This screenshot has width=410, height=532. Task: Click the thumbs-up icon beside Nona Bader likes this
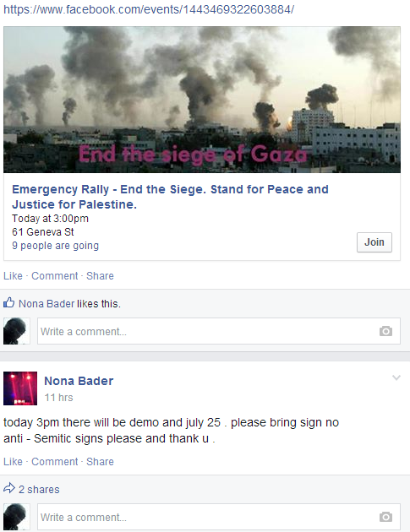tap(8, 302)
